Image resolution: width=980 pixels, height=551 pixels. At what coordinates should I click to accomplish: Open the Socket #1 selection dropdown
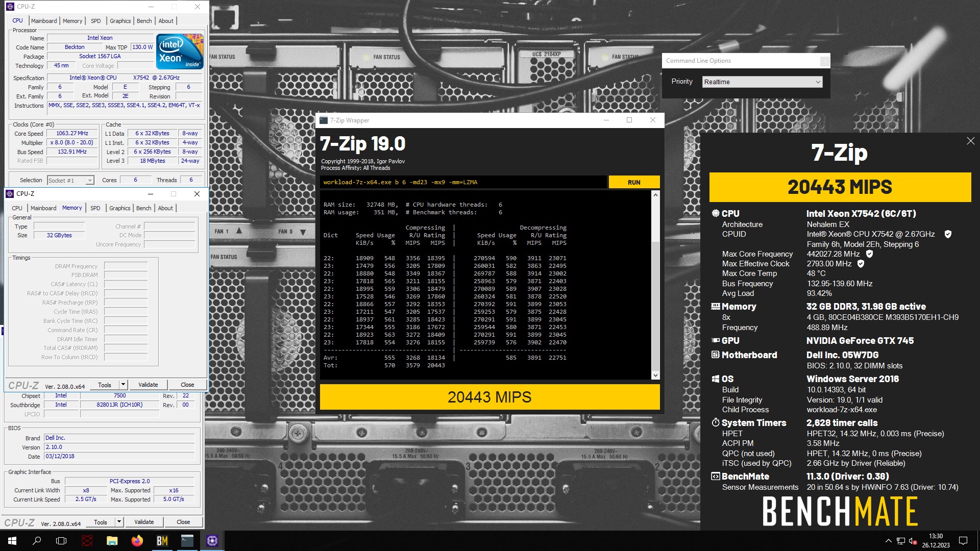(x=70, y=180)
